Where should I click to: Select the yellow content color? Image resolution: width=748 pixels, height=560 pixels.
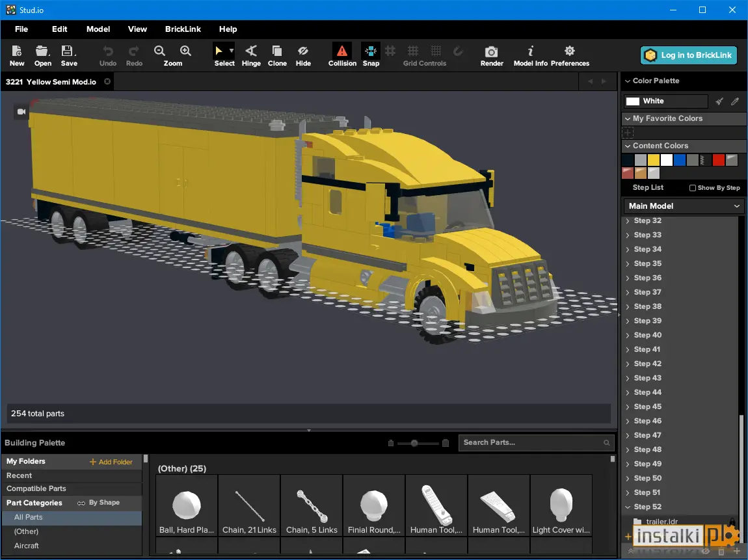pyautogui.click(x=654, y=160)
